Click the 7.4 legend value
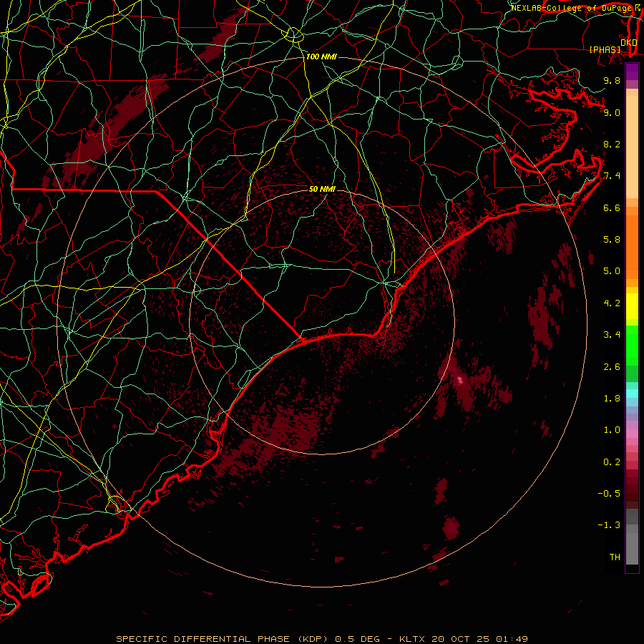This screenshot has width=644, height=644. click(x=612, y=176)
